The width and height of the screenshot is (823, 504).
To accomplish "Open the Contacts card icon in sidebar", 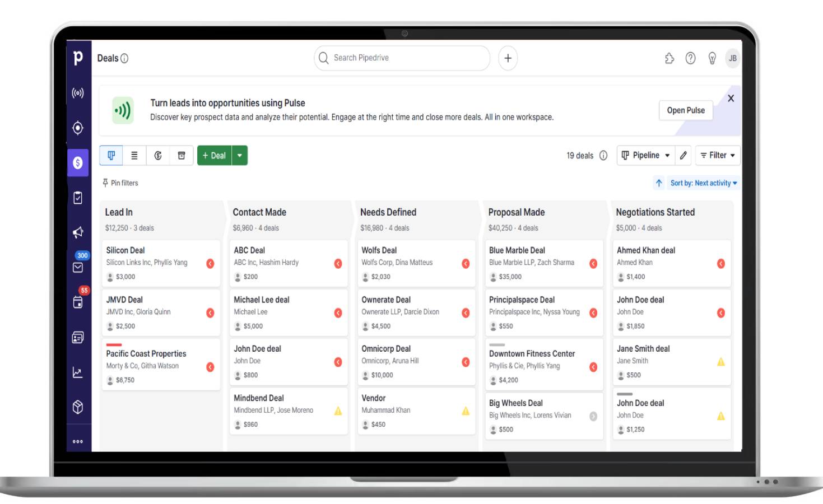I will (78, 338).
